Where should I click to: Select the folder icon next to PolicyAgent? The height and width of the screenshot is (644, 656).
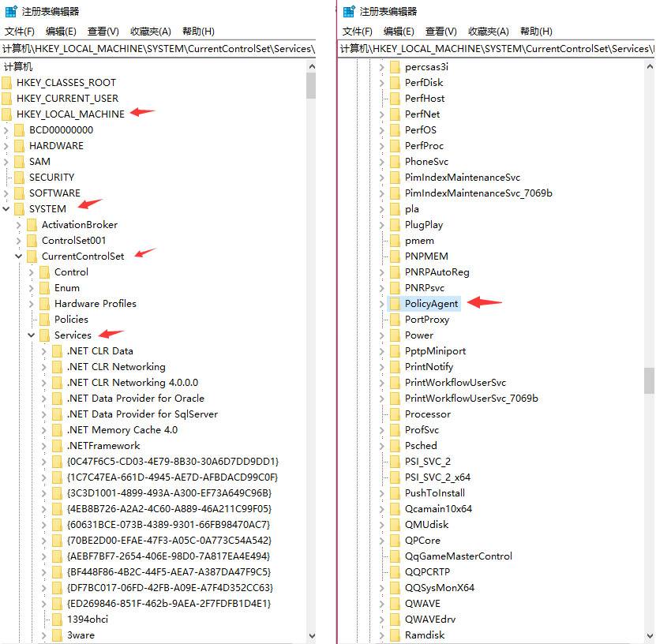click(x=396, y=303)
